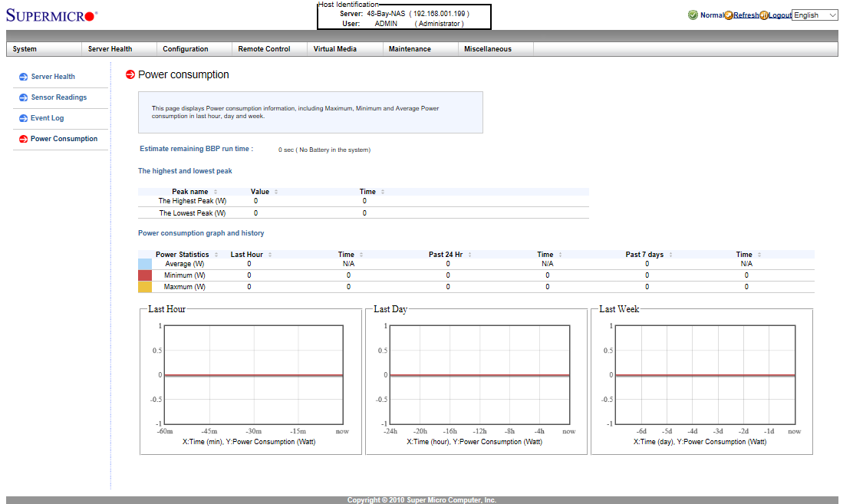Sort by Past 24 Hr column arrows
This screenshot has height=504, width=853.
[469, 255]
